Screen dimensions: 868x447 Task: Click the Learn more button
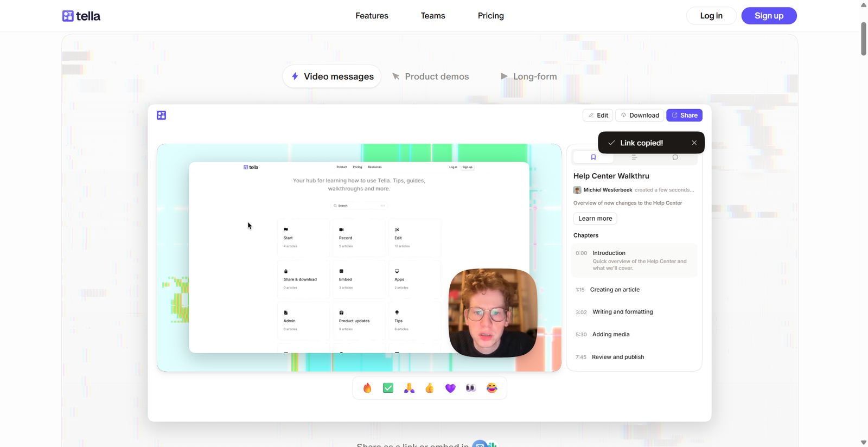pyautogui.click(x=595, y=219)
